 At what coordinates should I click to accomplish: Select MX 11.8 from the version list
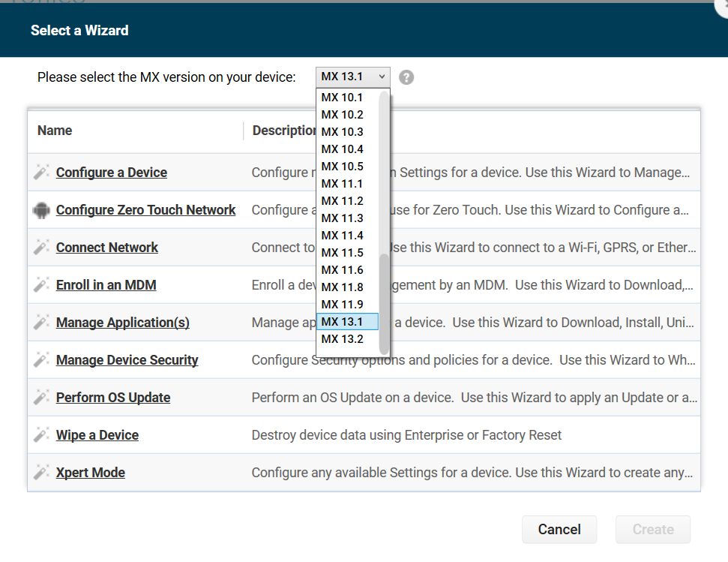coord(343,287)
